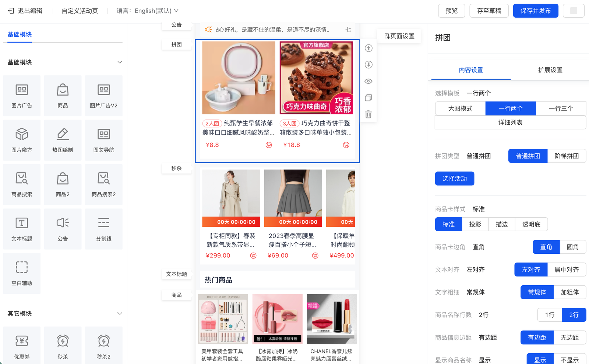589x364 pixels.
Task: Switch text alignment to 居中对齐
Action: coord(566,270)
